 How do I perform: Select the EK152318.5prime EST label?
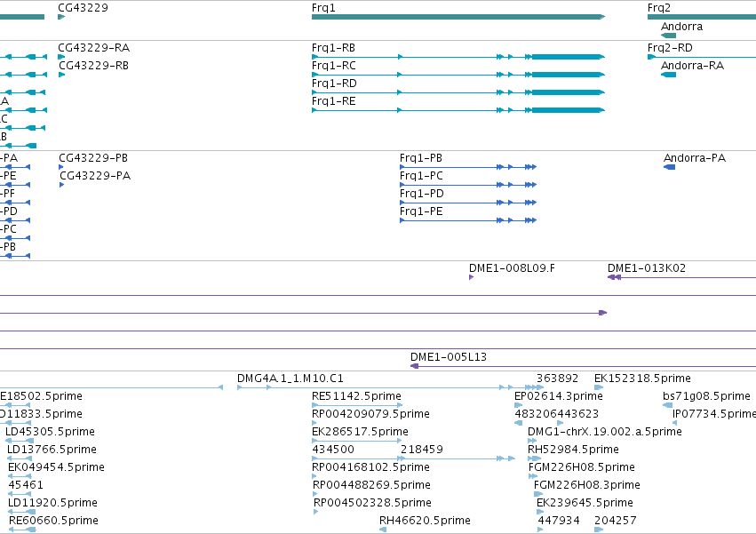click(642, 379)
